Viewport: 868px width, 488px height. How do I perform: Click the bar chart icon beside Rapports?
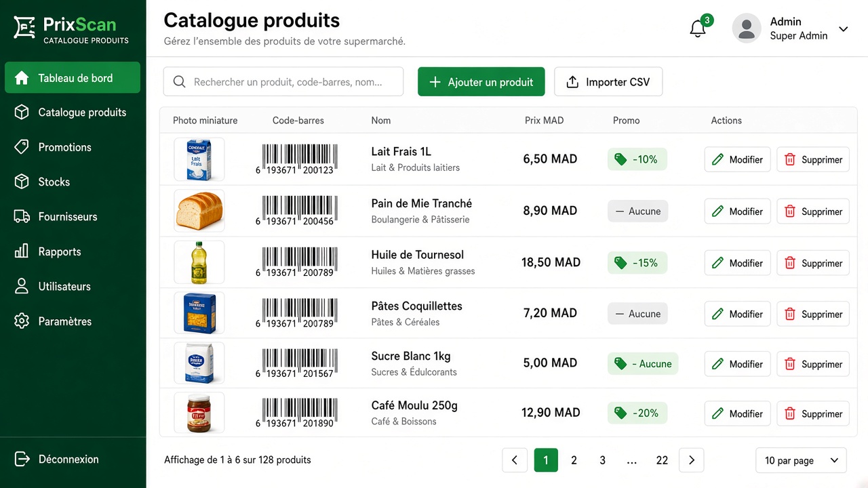click(x=22, y=251)
